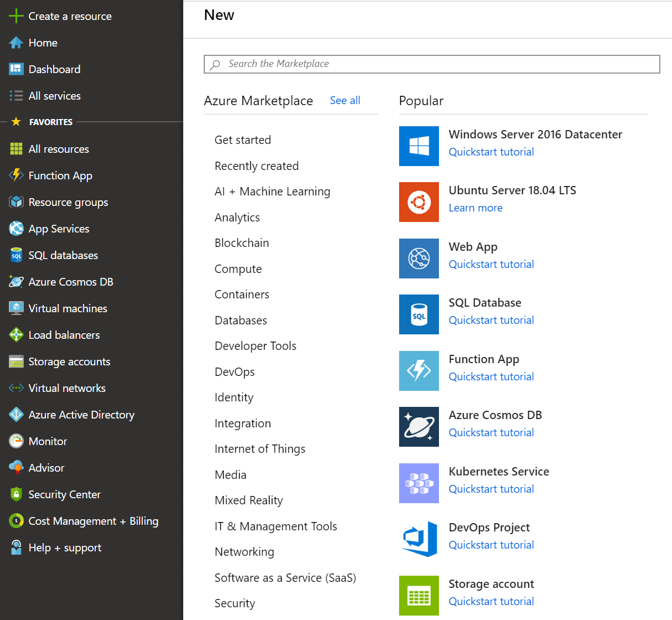Select the Mixed Reality category
672x620 pixels.
(x=249, y=500)
